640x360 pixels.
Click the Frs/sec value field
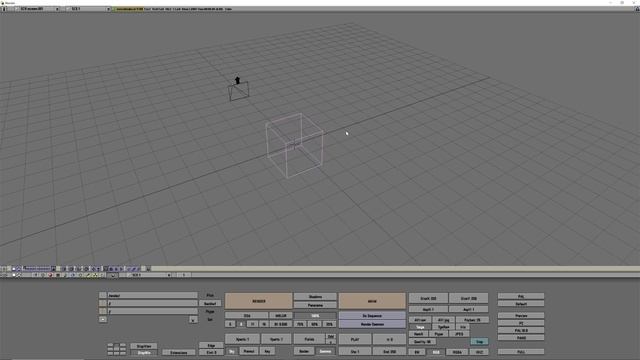coord(472,320)
